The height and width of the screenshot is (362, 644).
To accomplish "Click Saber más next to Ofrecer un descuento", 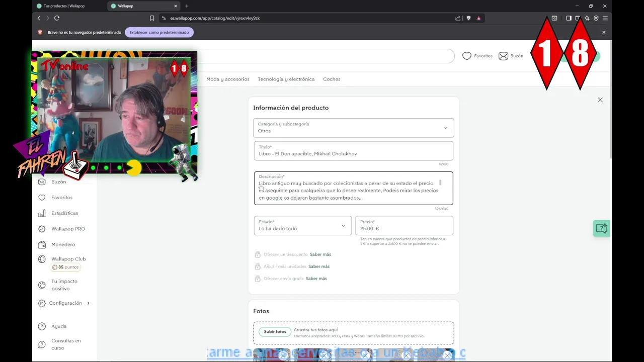I will coord(320,254).
